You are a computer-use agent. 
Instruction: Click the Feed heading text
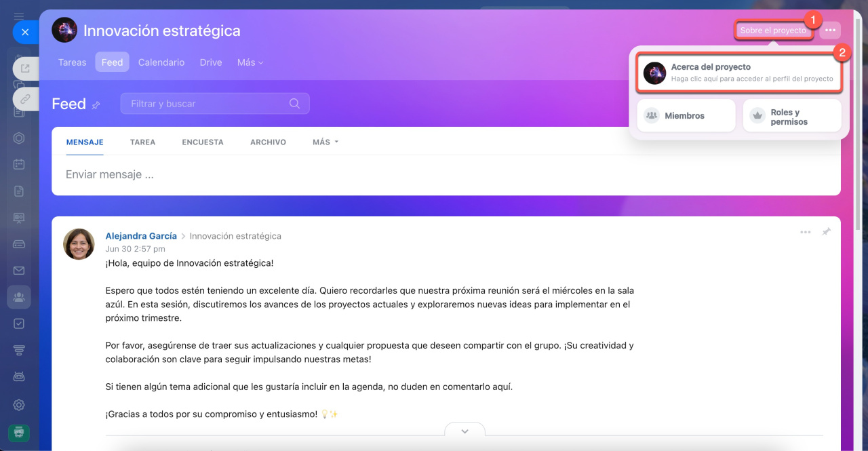click(68, 104)
